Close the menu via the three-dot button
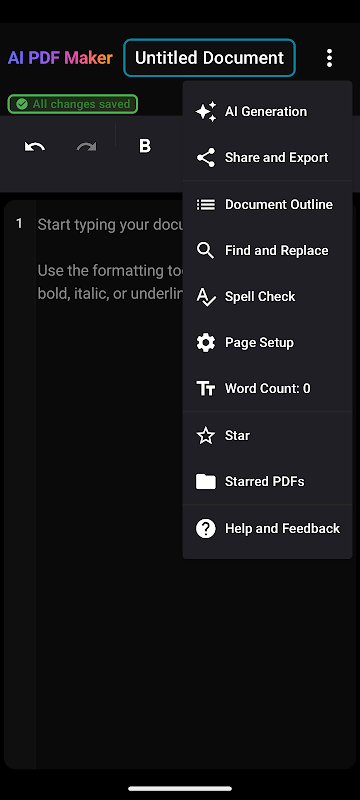The height and width of the screenshot is (800, 360). pos(329,58)
